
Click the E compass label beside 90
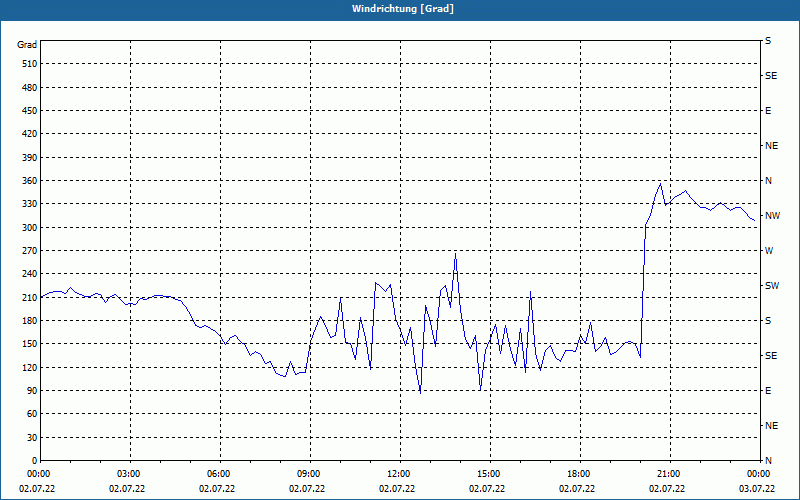768,391
